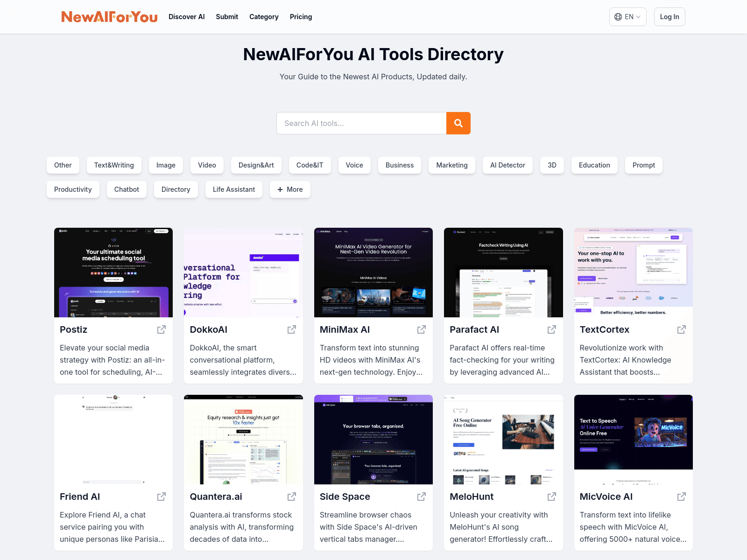Image resolution: width=747 pixels, height=560 pixels.
Task: Open the Discover AI menu
Action: point(186,17)
